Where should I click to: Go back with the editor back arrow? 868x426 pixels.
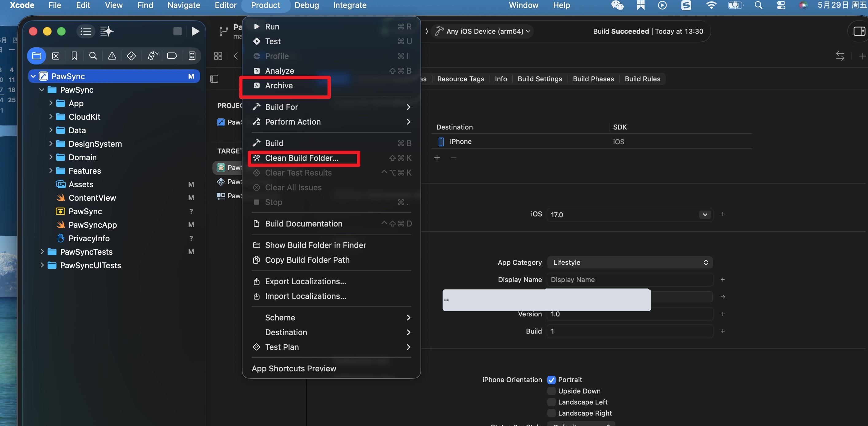[x=235, y=56]
